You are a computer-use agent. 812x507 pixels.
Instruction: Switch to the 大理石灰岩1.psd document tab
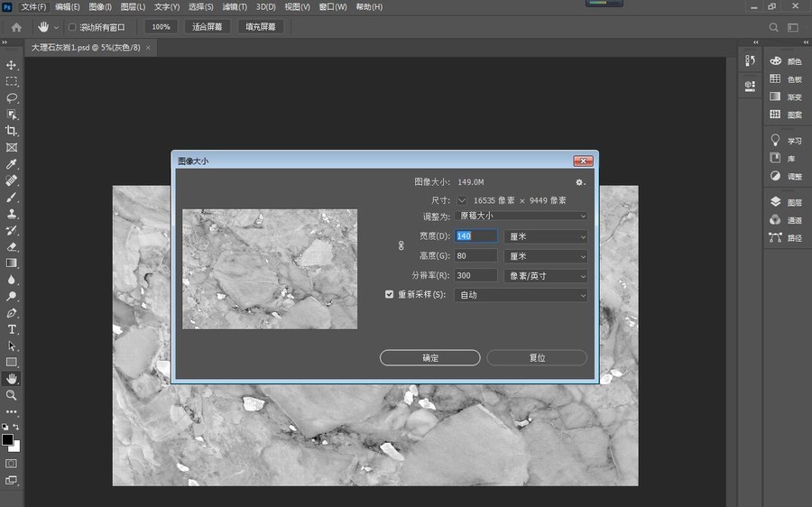point(86,48)
